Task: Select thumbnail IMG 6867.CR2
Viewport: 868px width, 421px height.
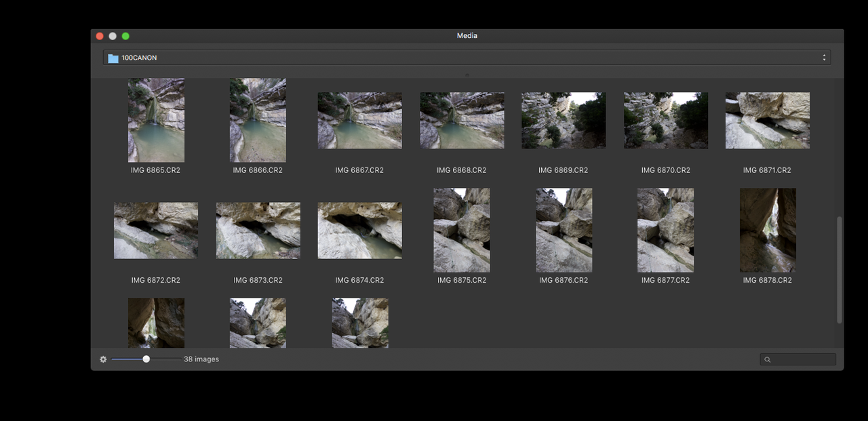Action: click(x=359, y=121)
